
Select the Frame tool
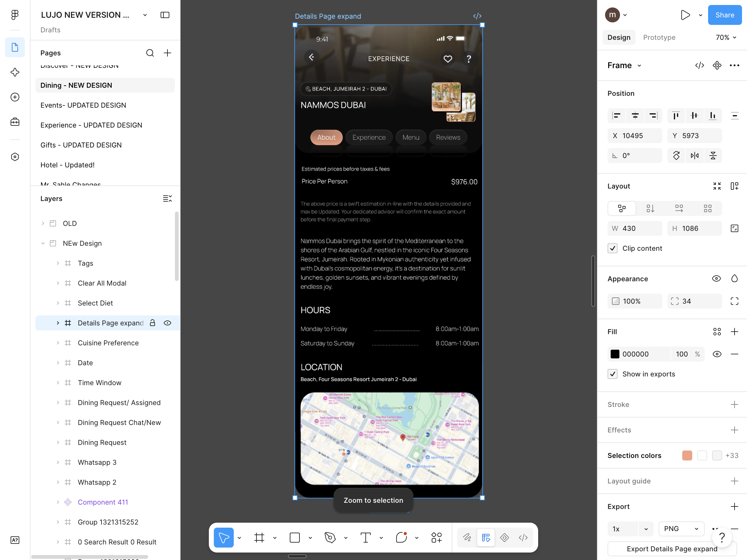point(259,537)
